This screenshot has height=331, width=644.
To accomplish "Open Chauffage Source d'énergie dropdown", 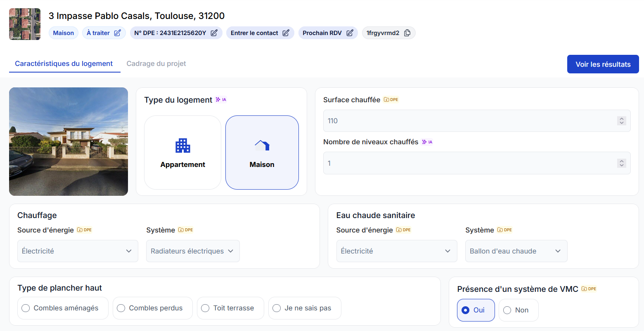I will (78, 251).
